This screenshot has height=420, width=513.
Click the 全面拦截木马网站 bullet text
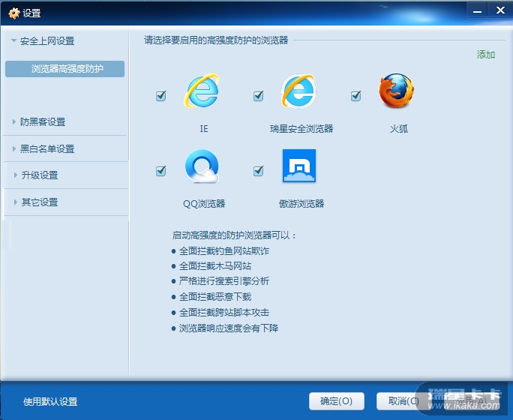(215, 266)
